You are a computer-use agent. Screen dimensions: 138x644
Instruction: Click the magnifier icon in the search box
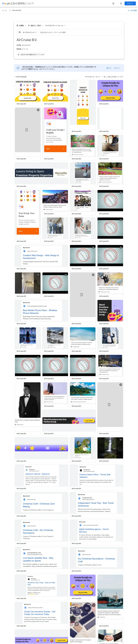click(20, 32)
